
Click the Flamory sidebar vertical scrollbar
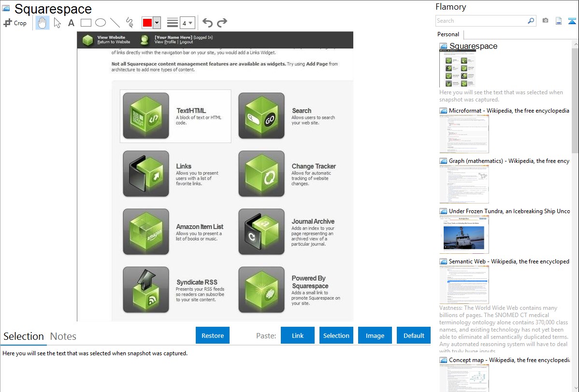point(575,100)
